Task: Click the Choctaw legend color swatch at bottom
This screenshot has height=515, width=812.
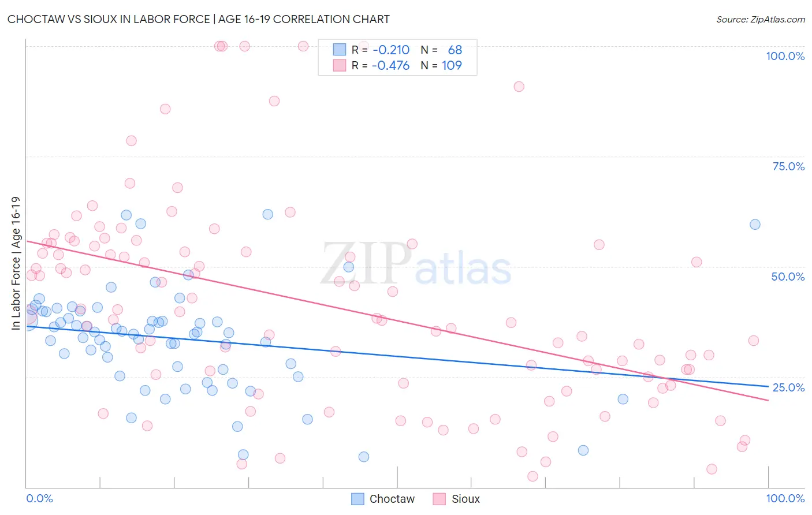Action: click(x=358, y=499)
